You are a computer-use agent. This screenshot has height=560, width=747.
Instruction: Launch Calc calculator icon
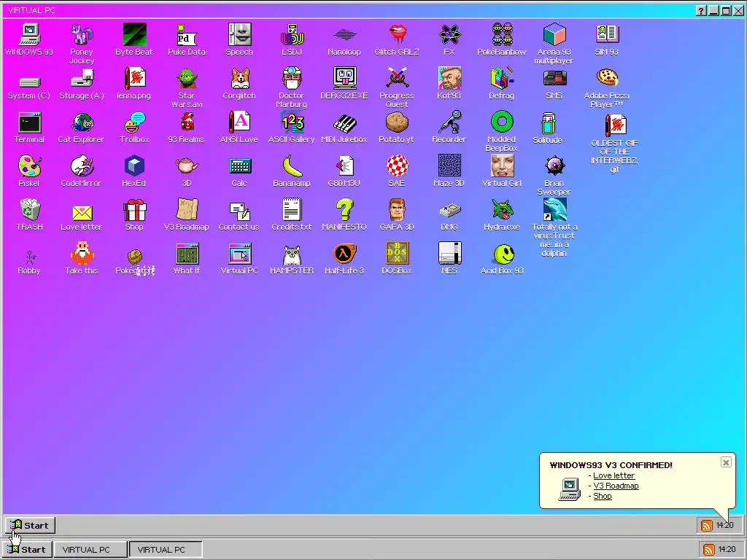[239, 166]
